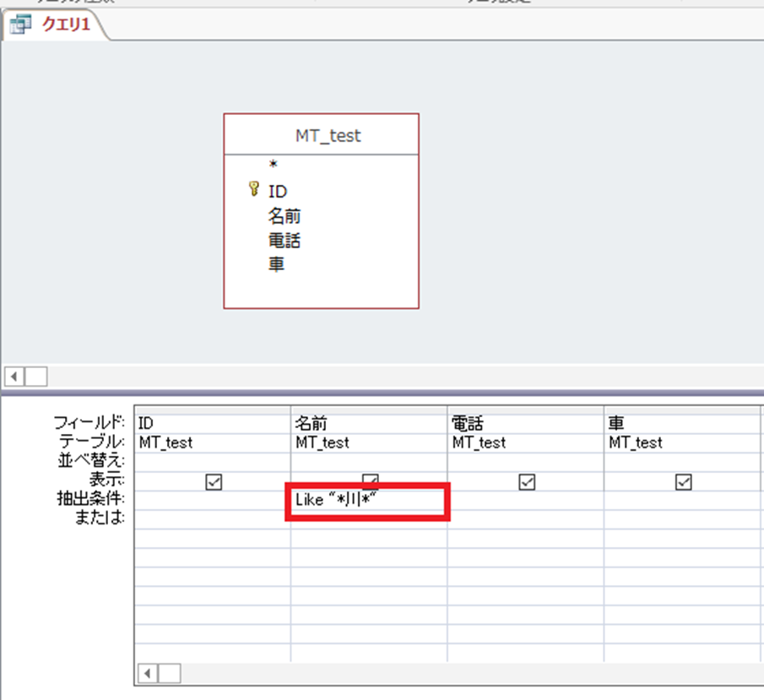This screenshot has width=764, height=700.
Task: Toggle the 表示 checkbox for the 車 column
Action: click(x=684, y=481)
